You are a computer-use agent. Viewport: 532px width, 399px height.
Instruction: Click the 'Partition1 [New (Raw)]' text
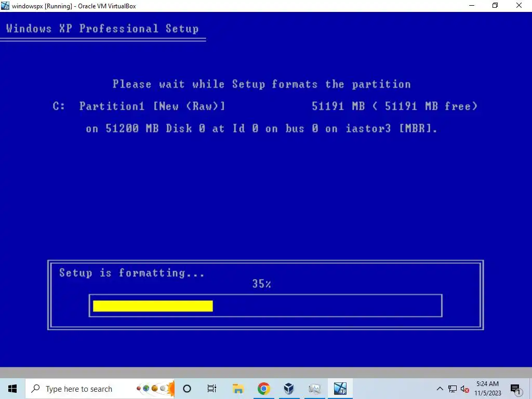click(152, 106)
